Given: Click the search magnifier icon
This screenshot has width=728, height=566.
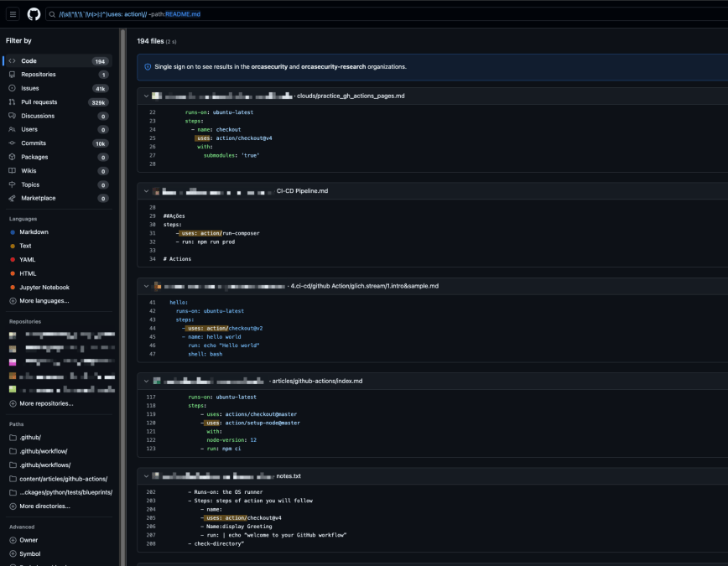Looking at the screenshot, I should click(52, 14).
